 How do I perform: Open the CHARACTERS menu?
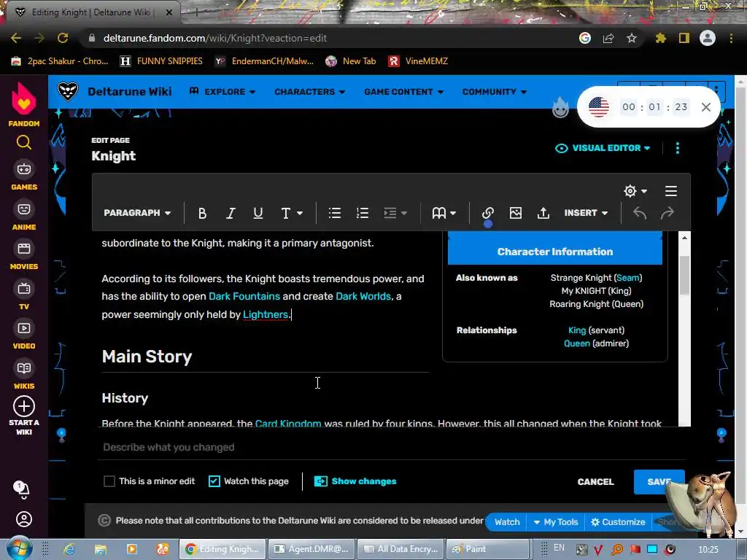click(309, 91)
